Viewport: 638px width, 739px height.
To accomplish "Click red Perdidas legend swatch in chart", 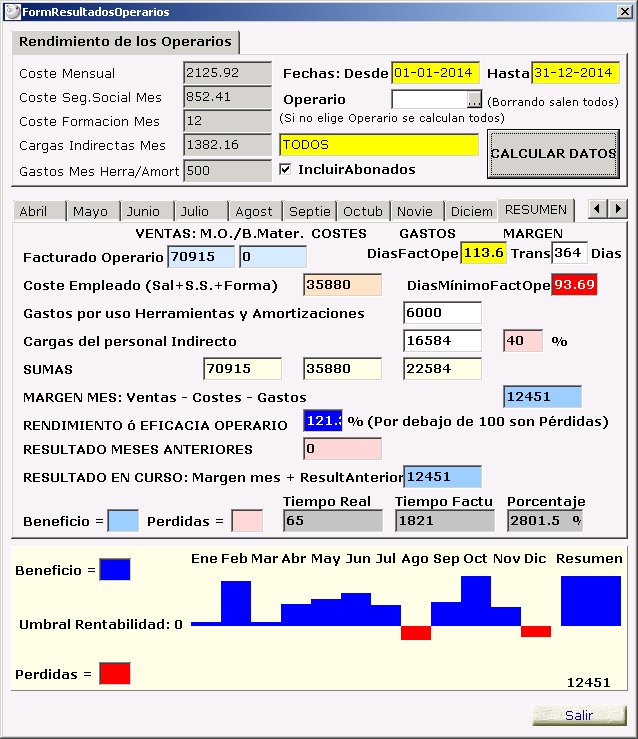I will (115, 673).
